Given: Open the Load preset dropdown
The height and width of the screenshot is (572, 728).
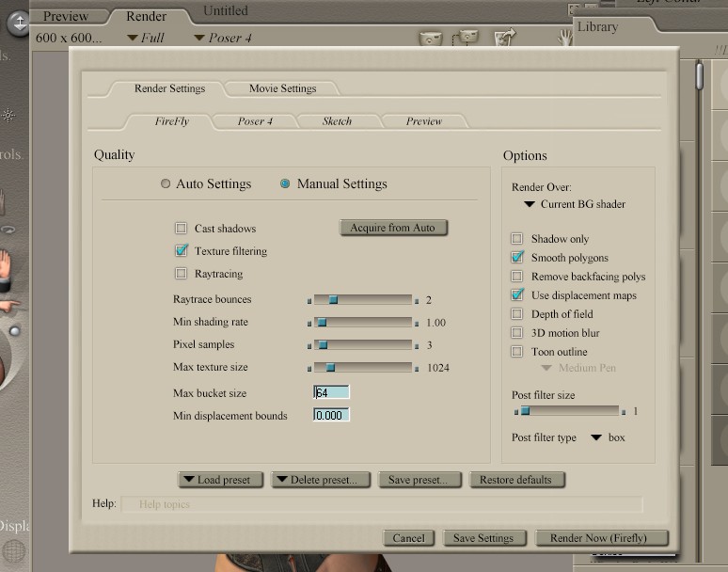Looking at the screenshot, I should click(220, 480).
